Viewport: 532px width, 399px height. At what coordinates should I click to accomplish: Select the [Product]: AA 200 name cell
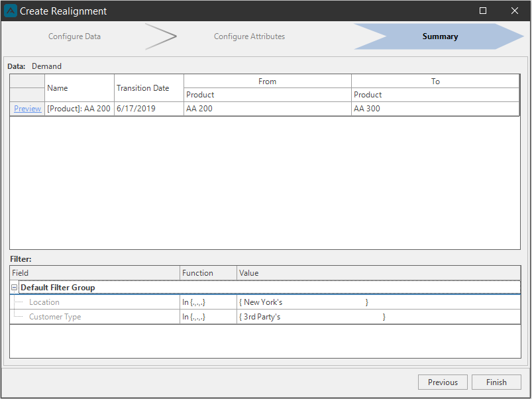80,109
